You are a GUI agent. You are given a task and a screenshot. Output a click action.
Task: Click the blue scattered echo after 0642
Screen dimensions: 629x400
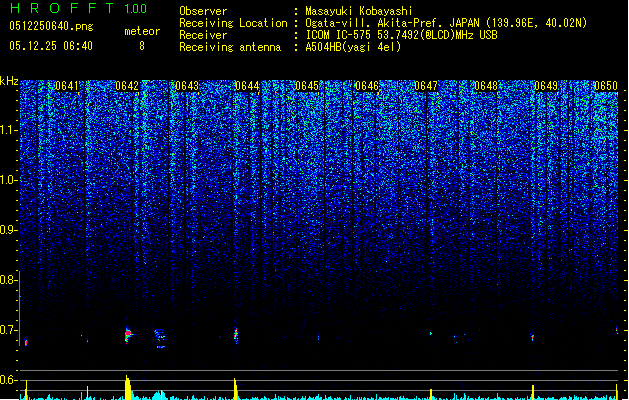click(160, 337)
